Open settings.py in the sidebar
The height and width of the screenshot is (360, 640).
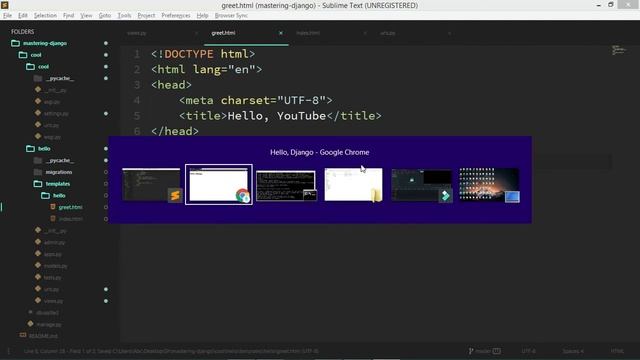(x=56, y=113)
